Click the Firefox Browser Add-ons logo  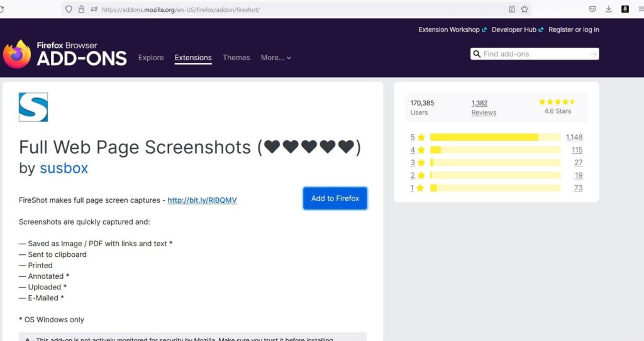(x=65, y=54)
